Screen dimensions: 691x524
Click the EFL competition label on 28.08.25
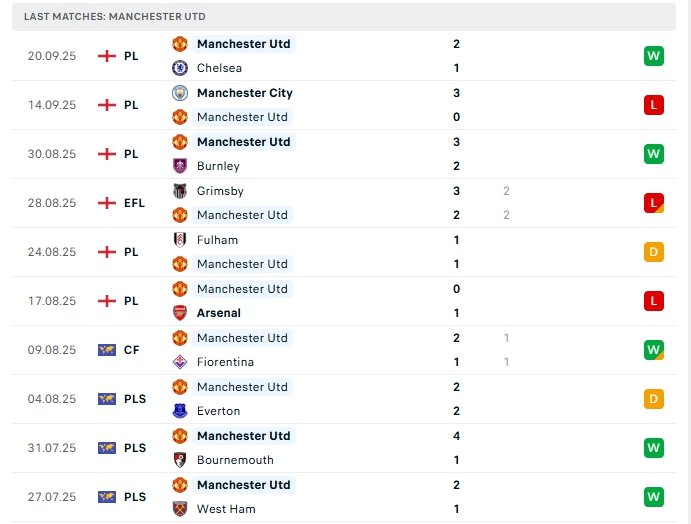134,203
